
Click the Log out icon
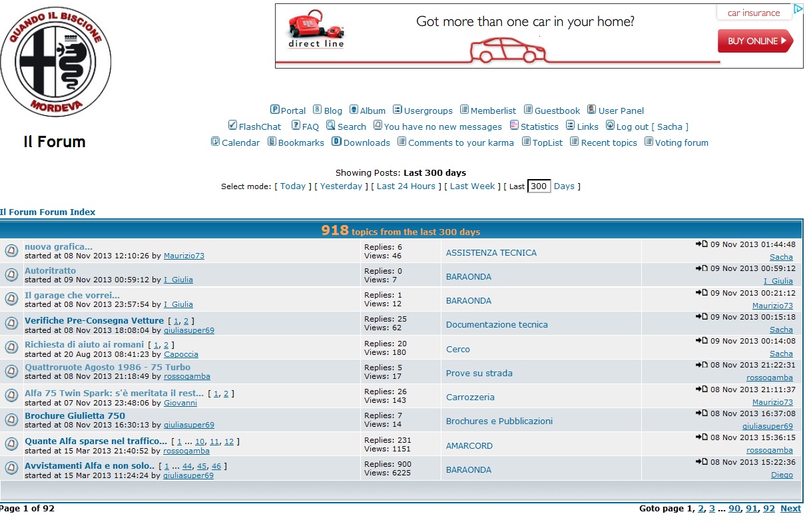(610, 125)
